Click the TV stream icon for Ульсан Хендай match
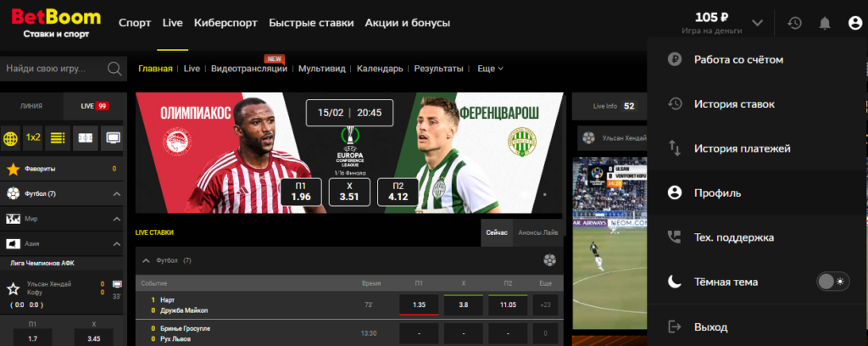The height and width of the screenshot is (346, 868). [x=117, y=284]
